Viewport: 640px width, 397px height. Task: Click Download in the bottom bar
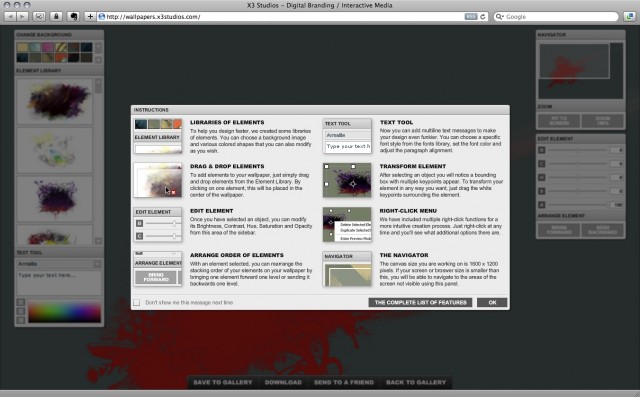[283, 382]
